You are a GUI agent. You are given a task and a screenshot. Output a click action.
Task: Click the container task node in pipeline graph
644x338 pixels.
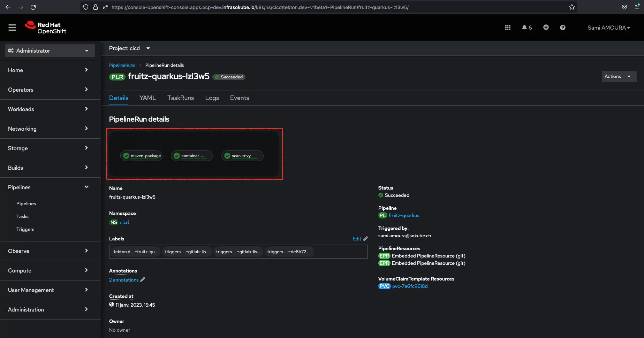[x=192, y=156]
